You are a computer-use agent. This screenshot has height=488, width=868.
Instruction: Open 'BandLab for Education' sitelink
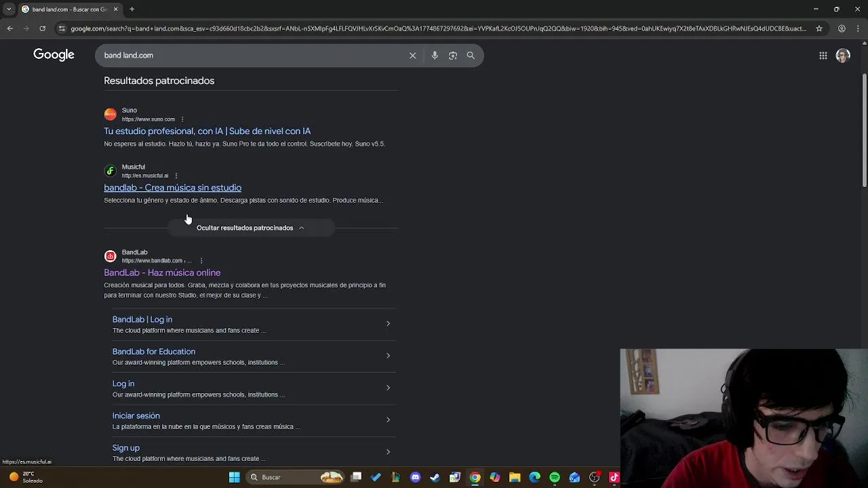click(154, 352)
